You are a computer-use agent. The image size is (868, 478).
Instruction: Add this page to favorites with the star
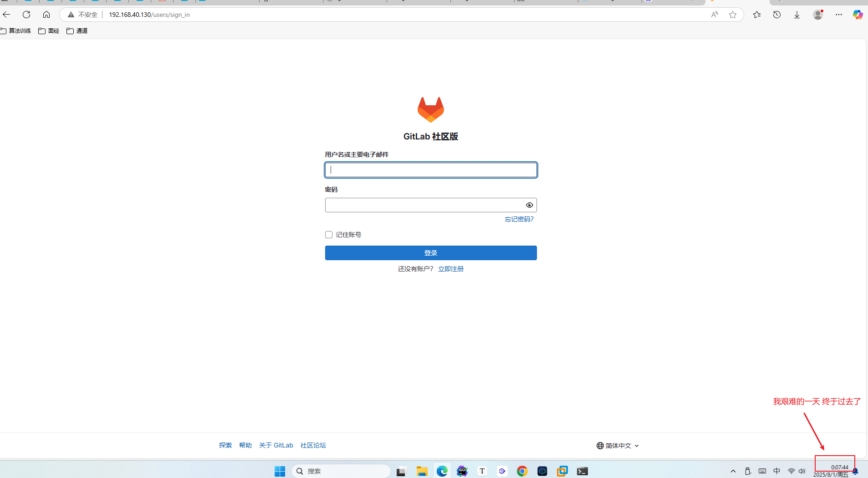(733, 15)
